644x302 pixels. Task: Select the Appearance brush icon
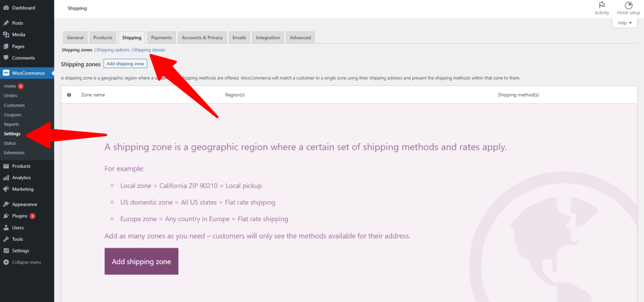[x=6, y=204]
